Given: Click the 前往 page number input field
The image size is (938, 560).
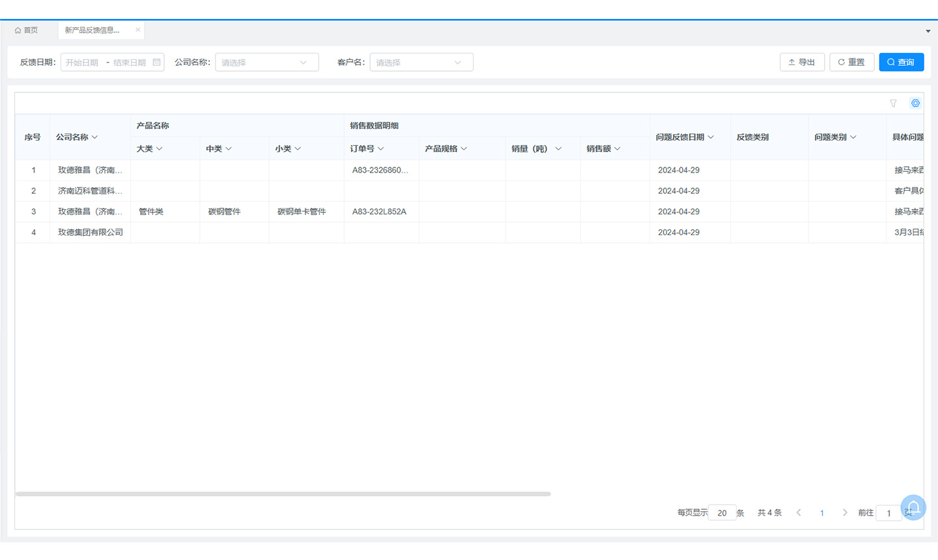Looking at the screenshot, I should [888, 513].
